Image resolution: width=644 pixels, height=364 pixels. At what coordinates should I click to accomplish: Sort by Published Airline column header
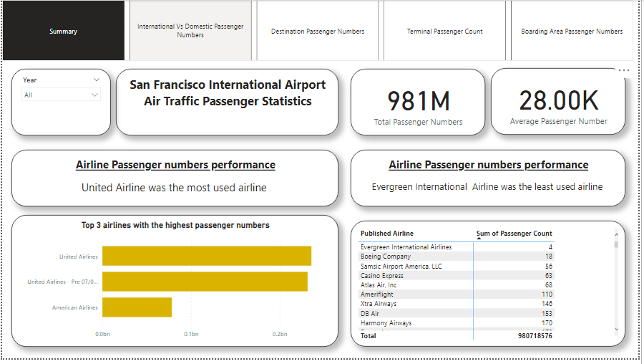tap(387, 234)
